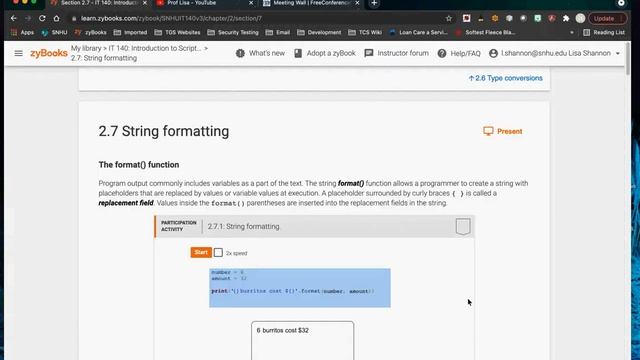
Task: Open Help/FAQ
Action: [459, 53]
